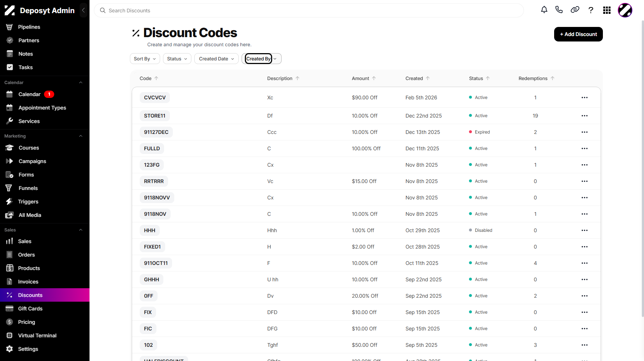The image size is (644, 361).
Task: Open options menu for OFF row
Action: pyautogui.click(x=584, y=296)
